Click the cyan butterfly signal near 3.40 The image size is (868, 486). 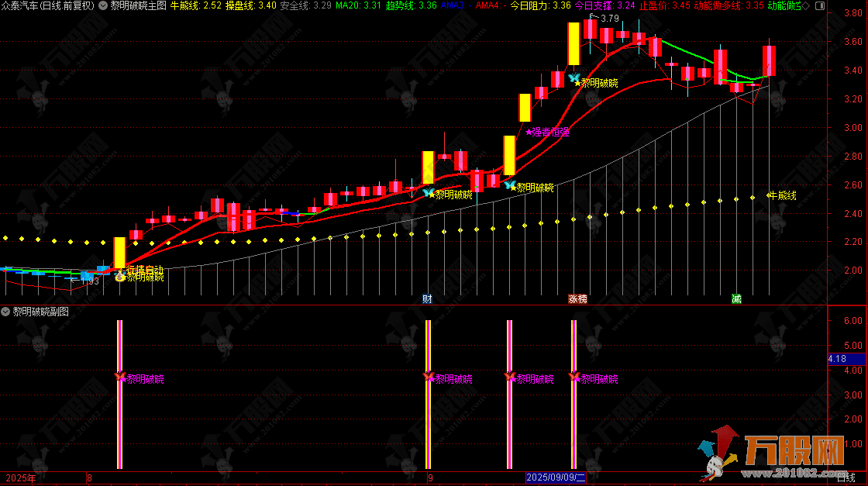click(573, 78)
